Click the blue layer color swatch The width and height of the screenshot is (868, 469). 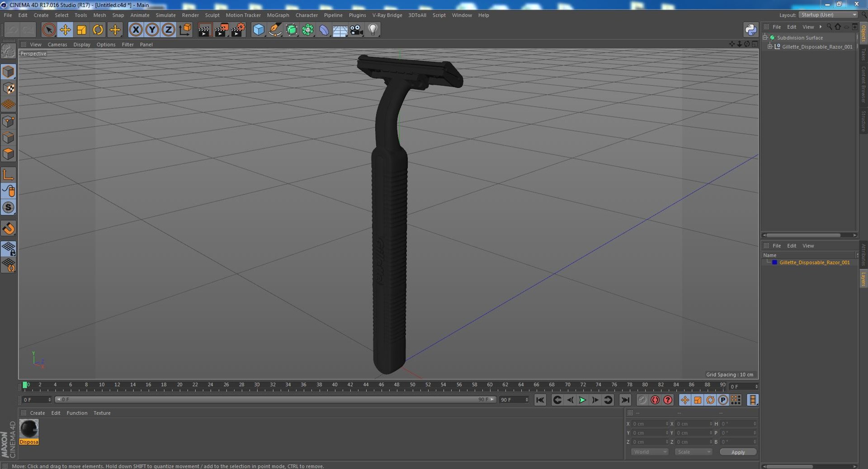(774, 263)
